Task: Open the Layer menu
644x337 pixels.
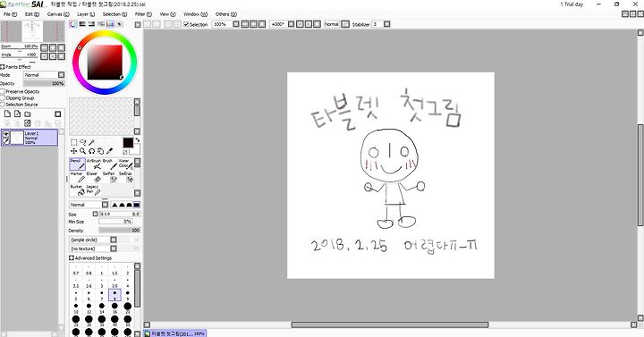Action: pyautogui.click(x=86, y=14)
